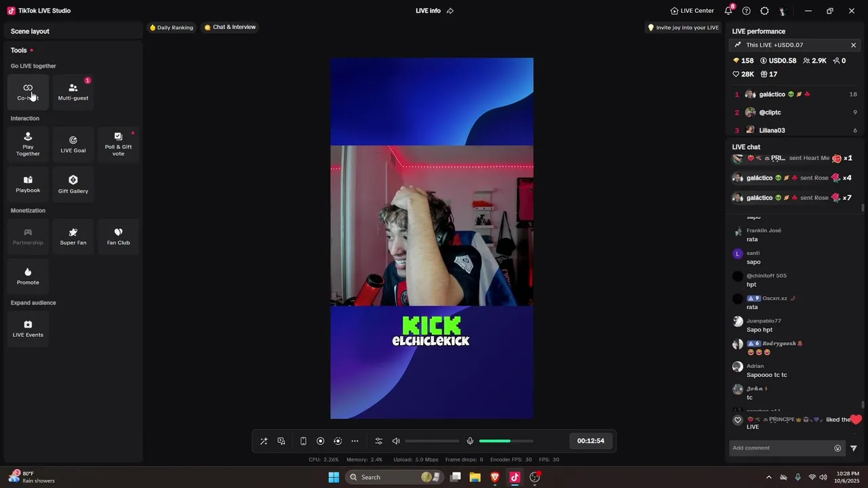The width and height of the screenshot is (868, 488).
Task: Click the Partnership tool
Action: point(28,237)
